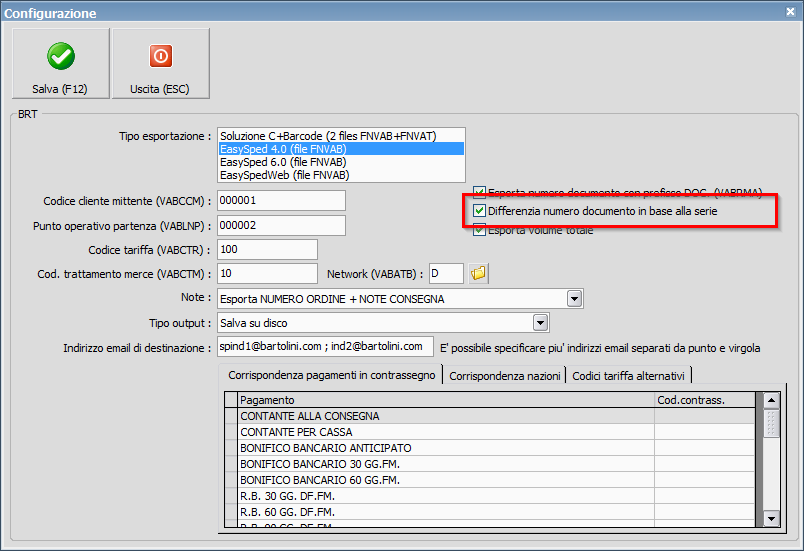Click the Codice cliente mittente field
This screenshot has width=804, height=551.
pos(281,200)
